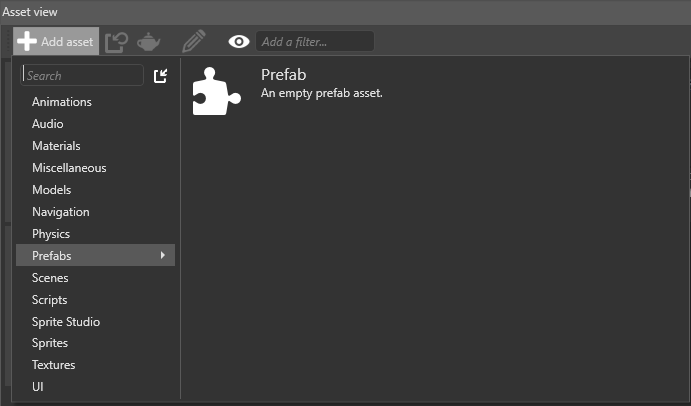
Task: Select the Textures category
Action: [x=54, y=365]
